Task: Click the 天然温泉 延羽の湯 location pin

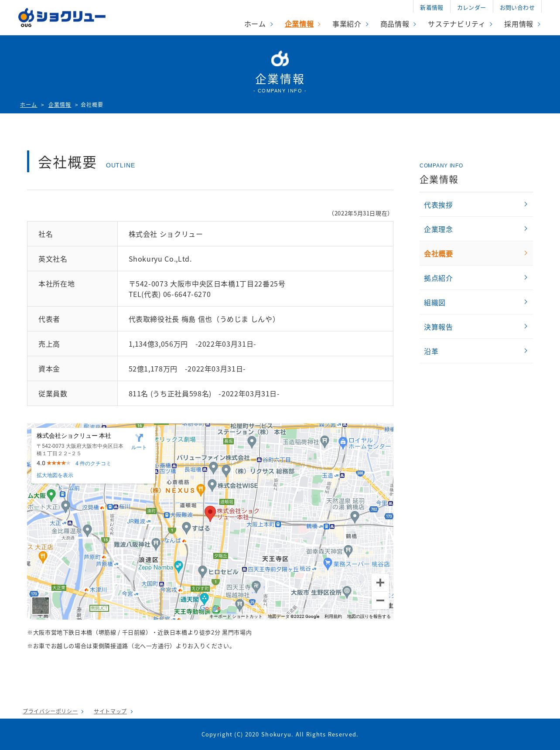Action: coord(355,517)
